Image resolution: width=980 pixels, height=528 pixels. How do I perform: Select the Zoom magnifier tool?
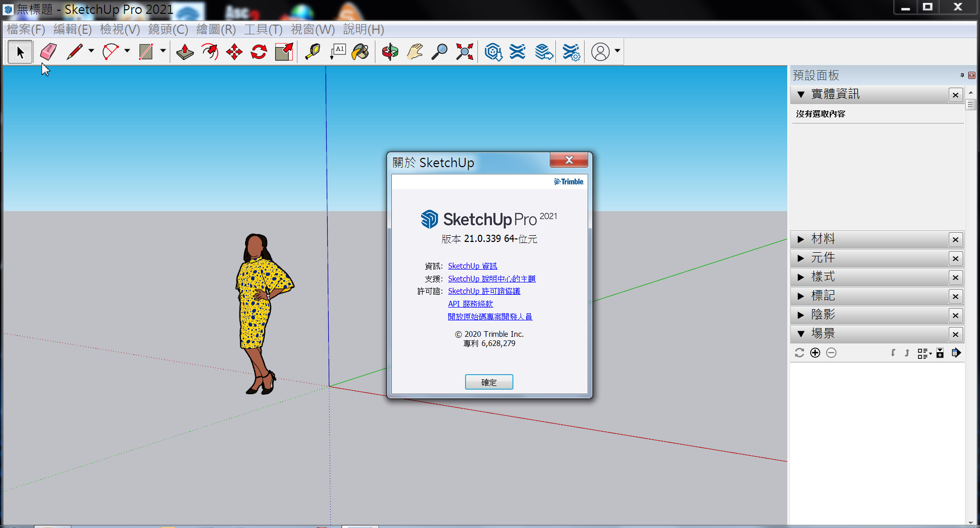point(439,52)
